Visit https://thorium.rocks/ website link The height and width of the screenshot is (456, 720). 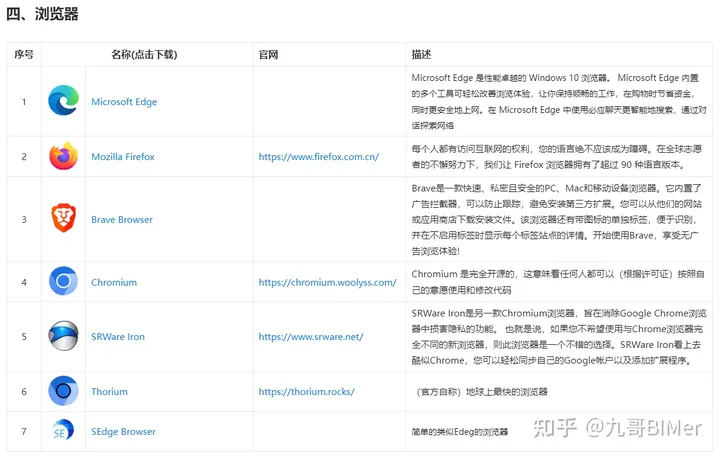(x=306, y=392)
